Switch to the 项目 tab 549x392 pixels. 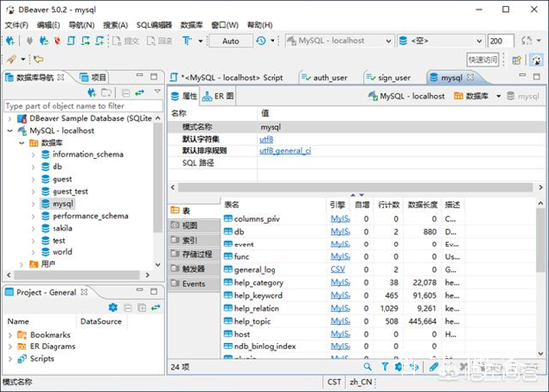point(93,77)
